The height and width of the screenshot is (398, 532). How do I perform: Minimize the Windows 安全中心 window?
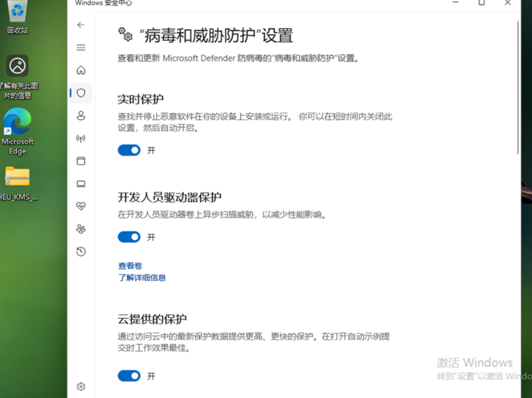click(455, 3)
